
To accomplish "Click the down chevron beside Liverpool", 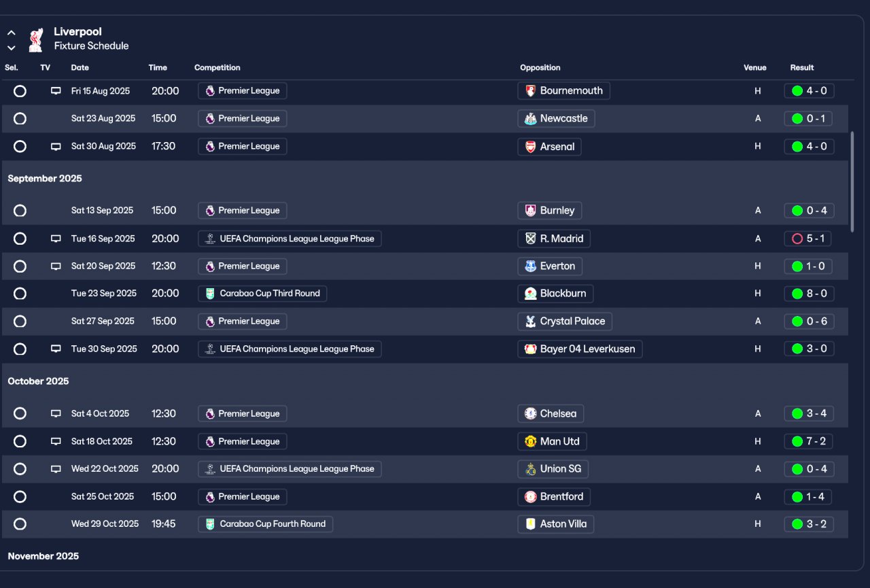I will [x=12, y=48].
